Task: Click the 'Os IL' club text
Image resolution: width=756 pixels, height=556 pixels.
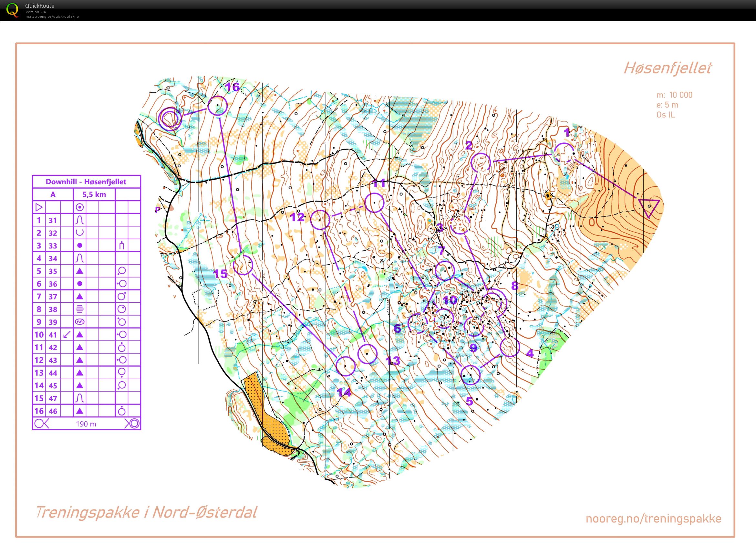Action: pyautogui.click(x=666, y=114)
